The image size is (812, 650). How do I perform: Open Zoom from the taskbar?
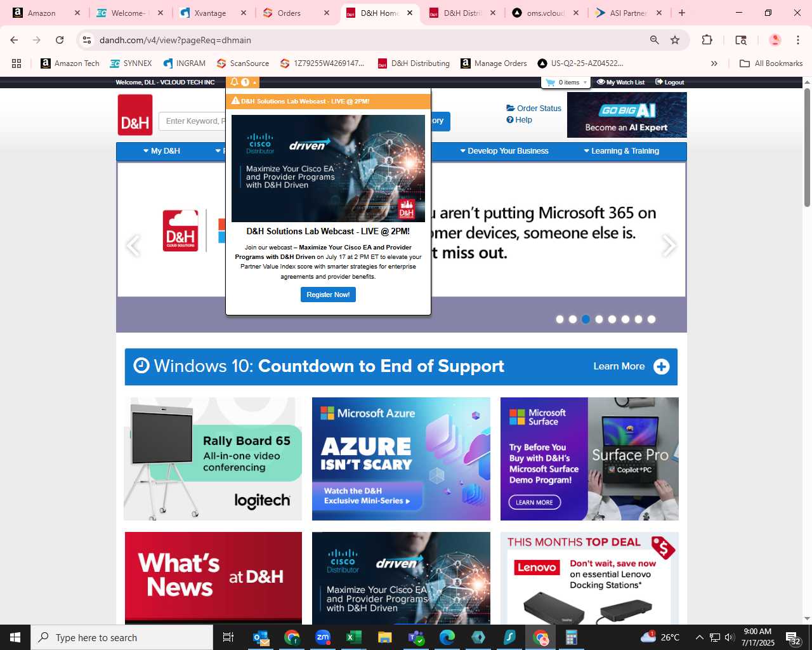[323, 637]
